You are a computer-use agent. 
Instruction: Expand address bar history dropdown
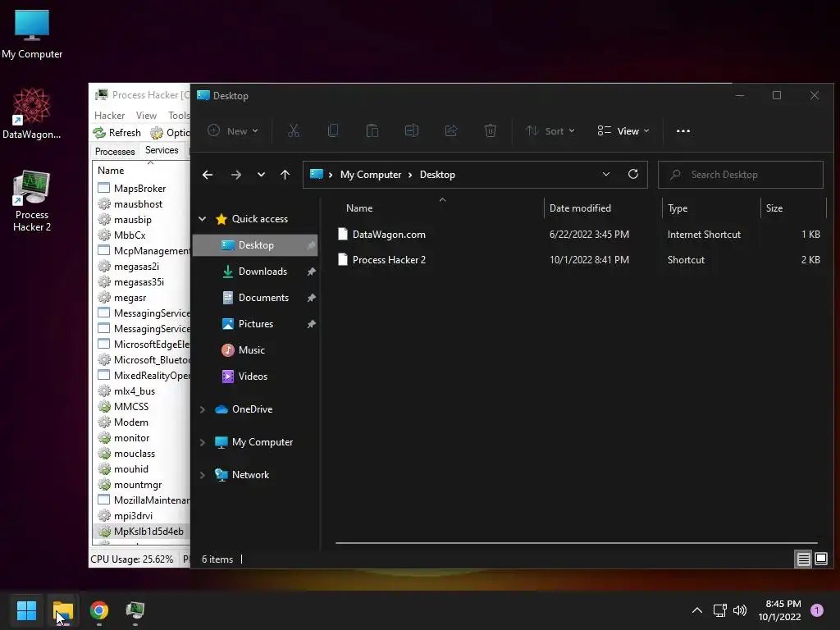(x=606, y=174)
